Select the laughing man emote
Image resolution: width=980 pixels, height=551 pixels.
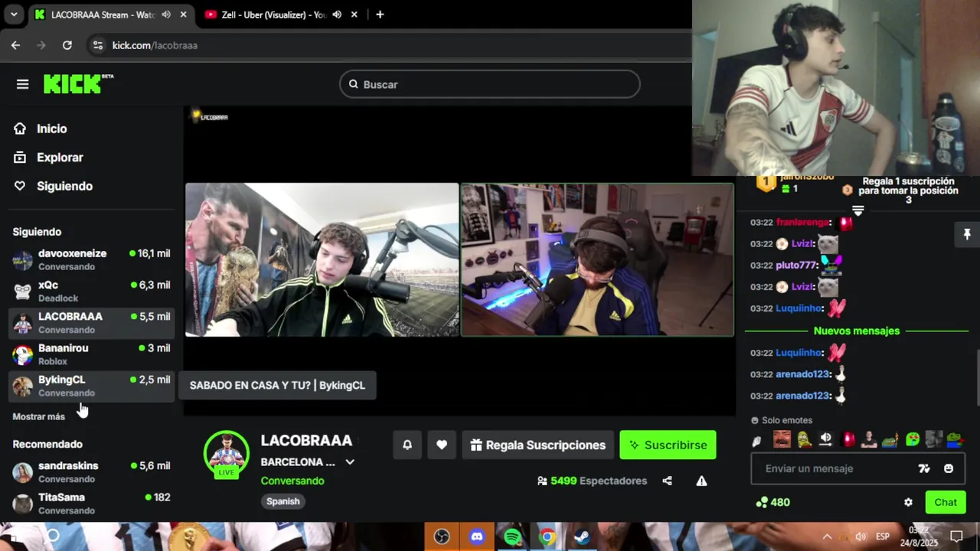point(782,439)
